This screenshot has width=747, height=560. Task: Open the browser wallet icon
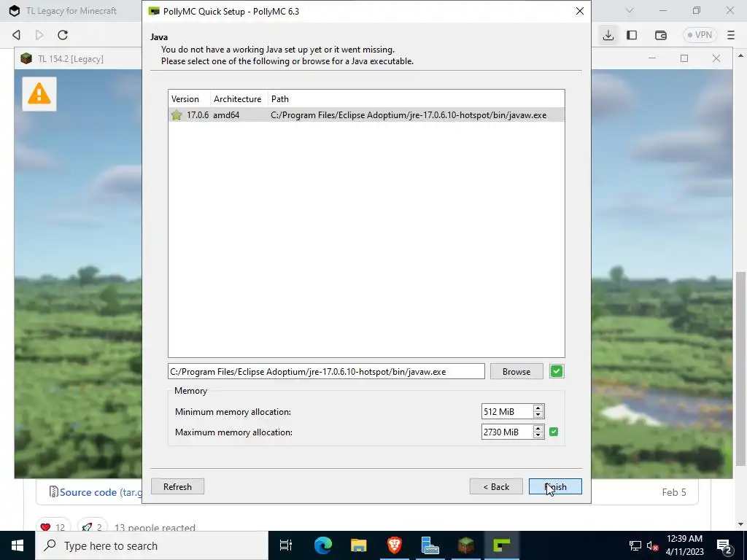[661, 35]
